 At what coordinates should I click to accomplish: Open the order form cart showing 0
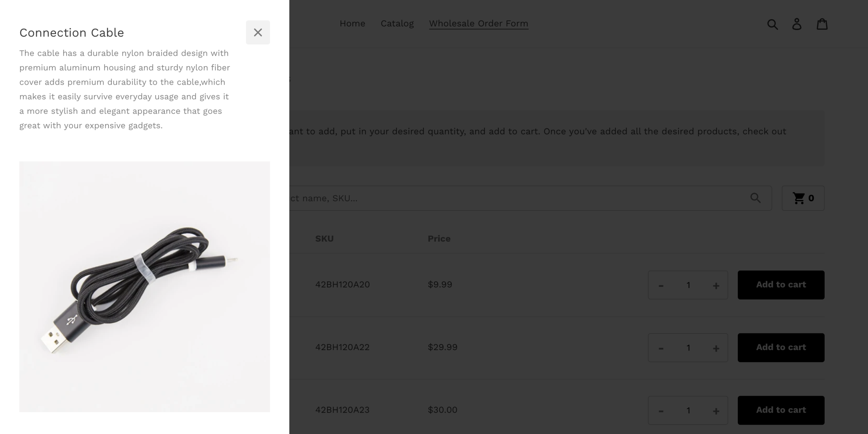(x=803, y=198)
